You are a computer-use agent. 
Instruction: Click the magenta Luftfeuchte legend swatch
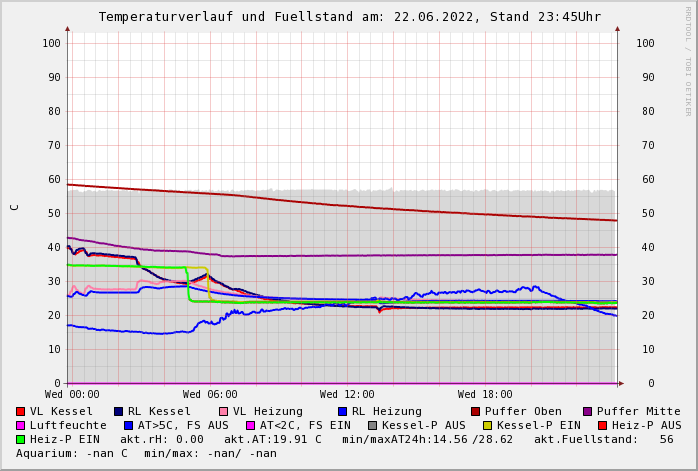[21, 425]
